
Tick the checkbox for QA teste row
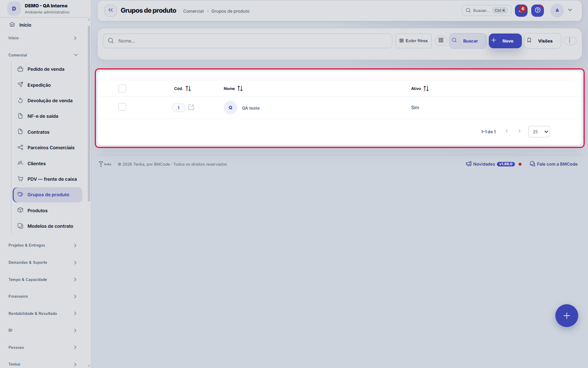click(122, 107)
